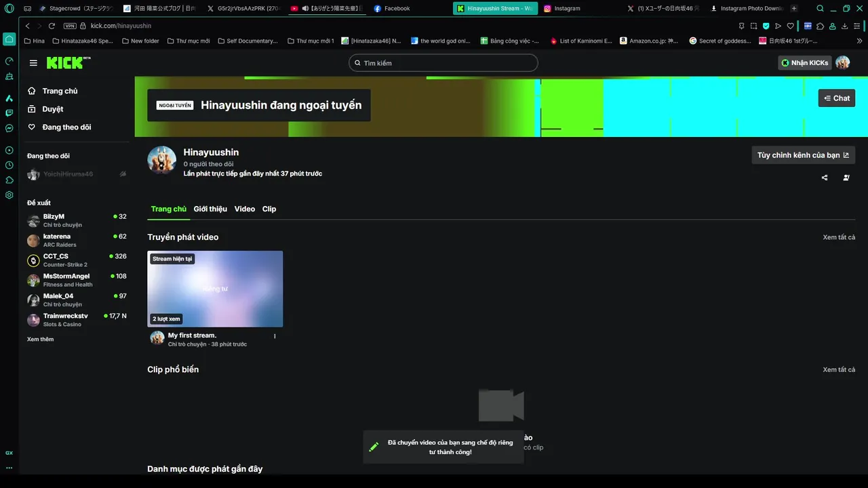Open History clock icon in Opera sidebar
The width and height of the screenshot is (868, 488).
point(9,165)
